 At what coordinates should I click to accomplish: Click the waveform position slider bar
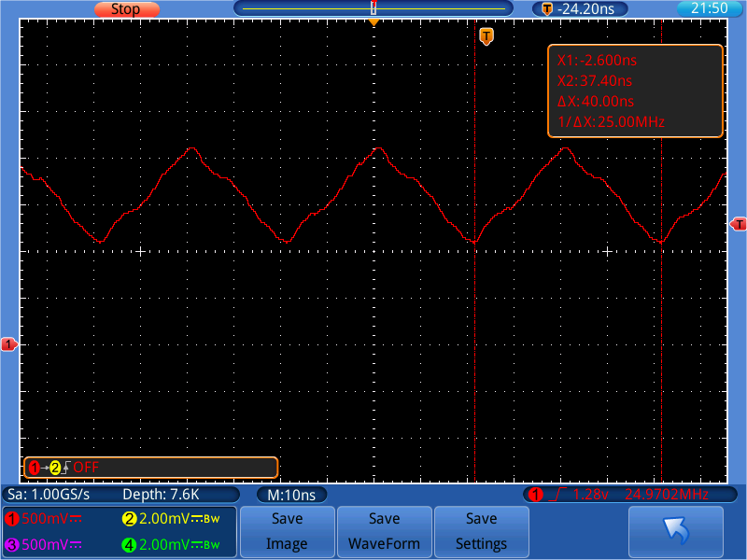pyautogui.click(x=373, y=7)
